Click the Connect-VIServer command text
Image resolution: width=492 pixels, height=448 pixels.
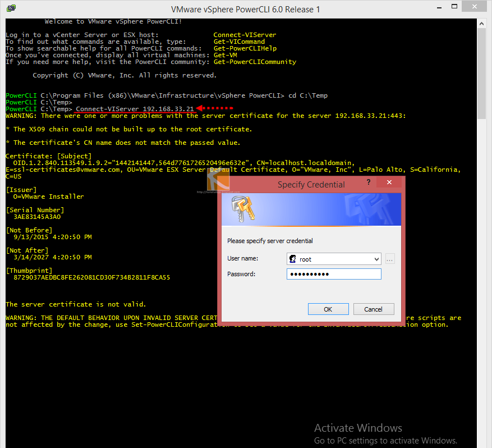245,34
